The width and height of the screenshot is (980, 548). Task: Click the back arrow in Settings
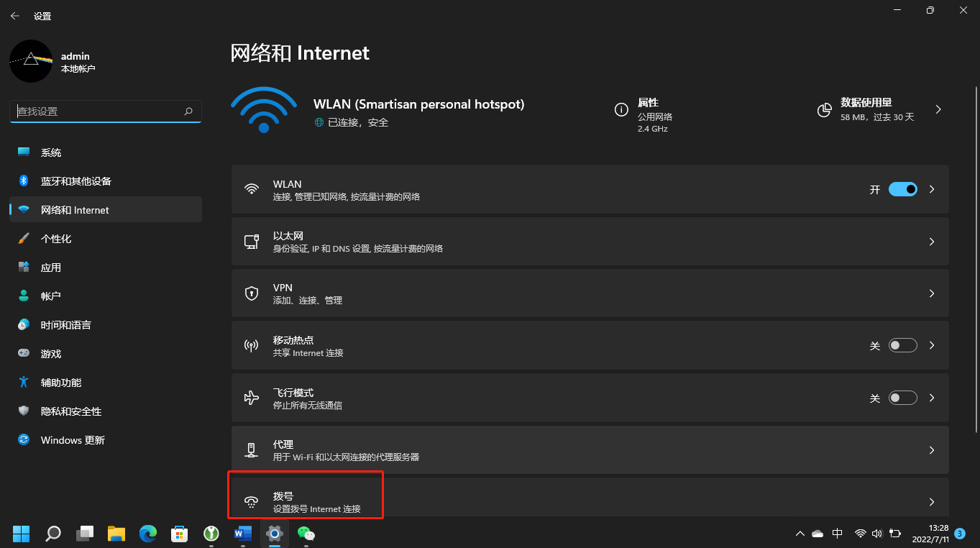[x=15, y=15]
